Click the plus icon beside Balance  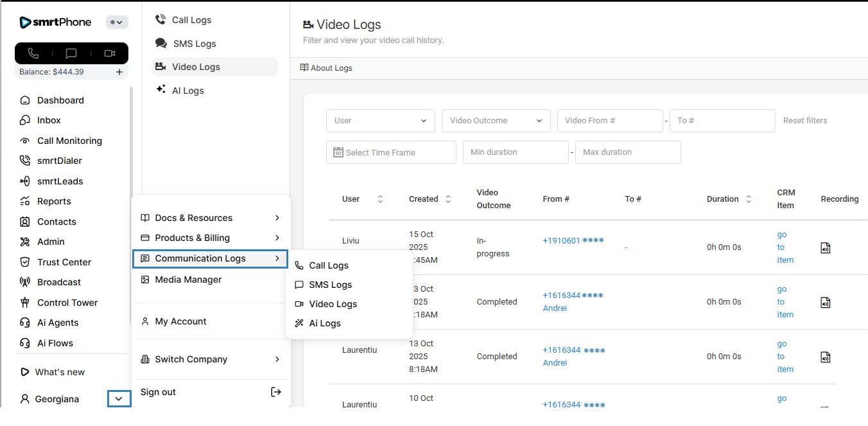pos(119,72)
